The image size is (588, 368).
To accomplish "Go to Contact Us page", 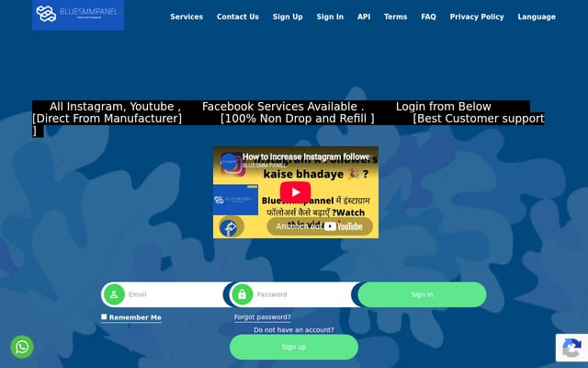I will point(238,17).
